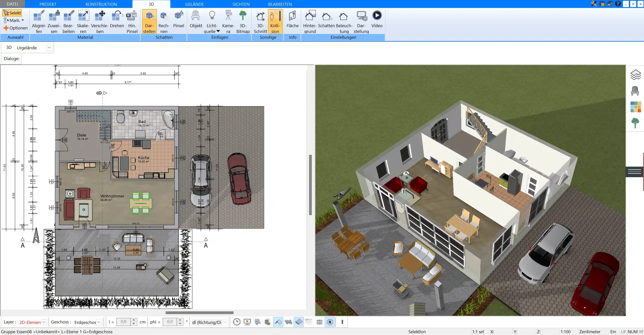Open Darstellung settings

(361, 22)
